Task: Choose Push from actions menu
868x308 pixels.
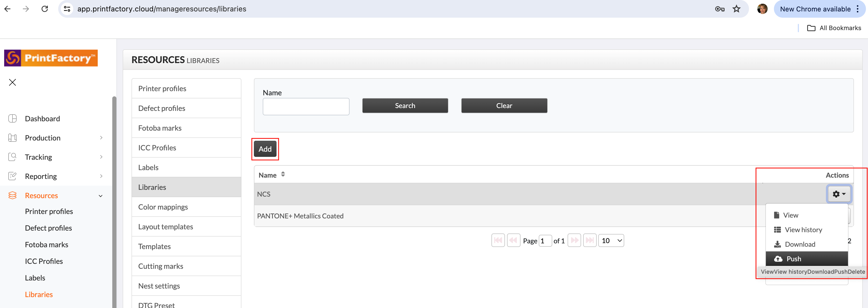Action: [x=806, y=258]
